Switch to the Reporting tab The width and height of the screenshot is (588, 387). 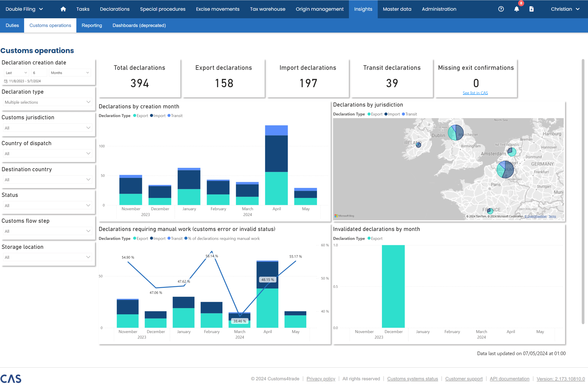pos(92,25)
